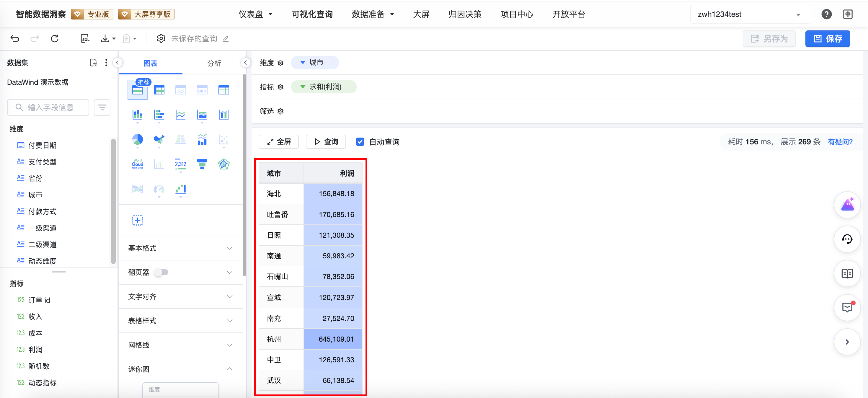Open the 仪表盘 menu

pos(255,14)
